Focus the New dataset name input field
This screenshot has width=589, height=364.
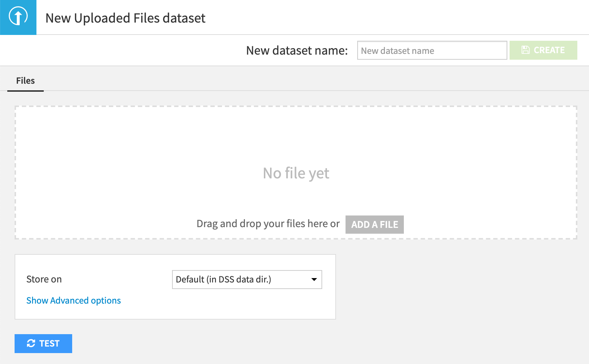click(x=432, y=51)
